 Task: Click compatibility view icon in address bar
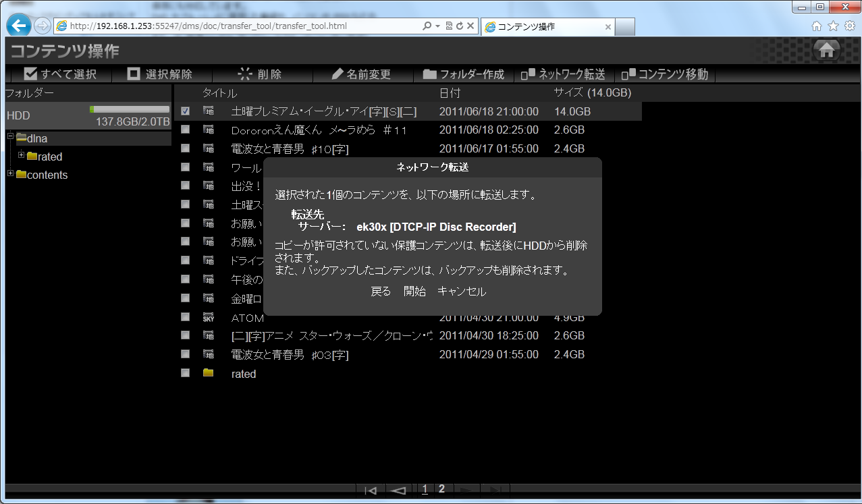point(449,26)
